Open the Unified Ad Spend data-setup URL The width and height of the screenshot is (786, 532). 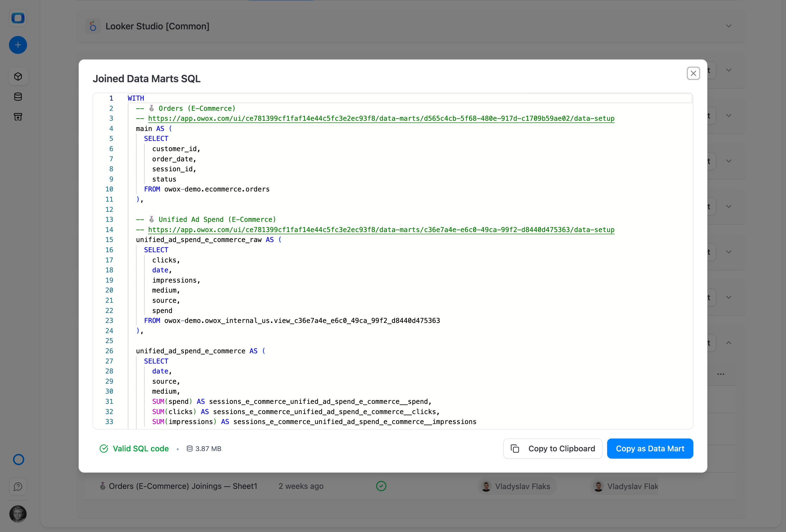click(381, 229)
